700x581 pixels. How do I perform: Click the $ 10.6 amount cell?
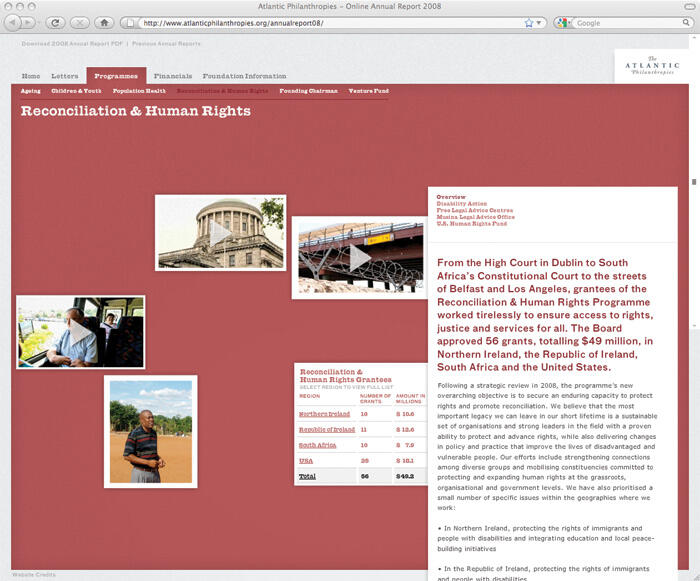(405, 414)
